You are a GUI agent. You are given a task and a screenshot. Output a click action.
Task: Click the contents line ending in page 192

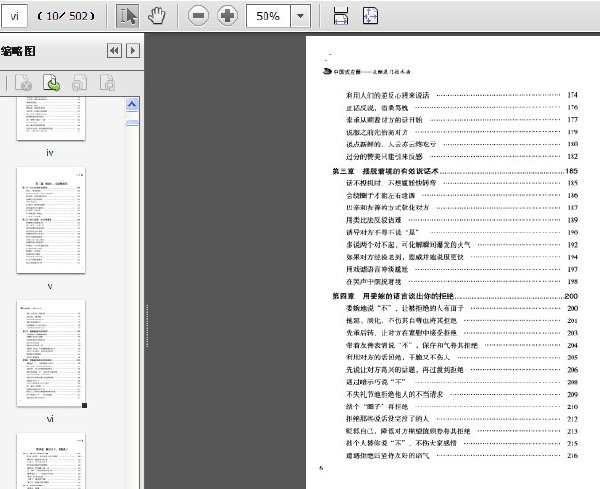tap(461, 245)
